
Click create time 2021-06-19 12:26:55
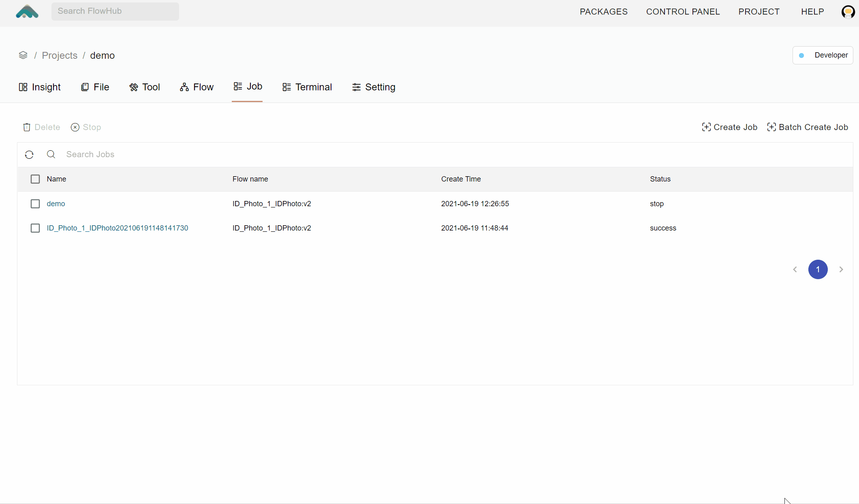pos(475,204)
